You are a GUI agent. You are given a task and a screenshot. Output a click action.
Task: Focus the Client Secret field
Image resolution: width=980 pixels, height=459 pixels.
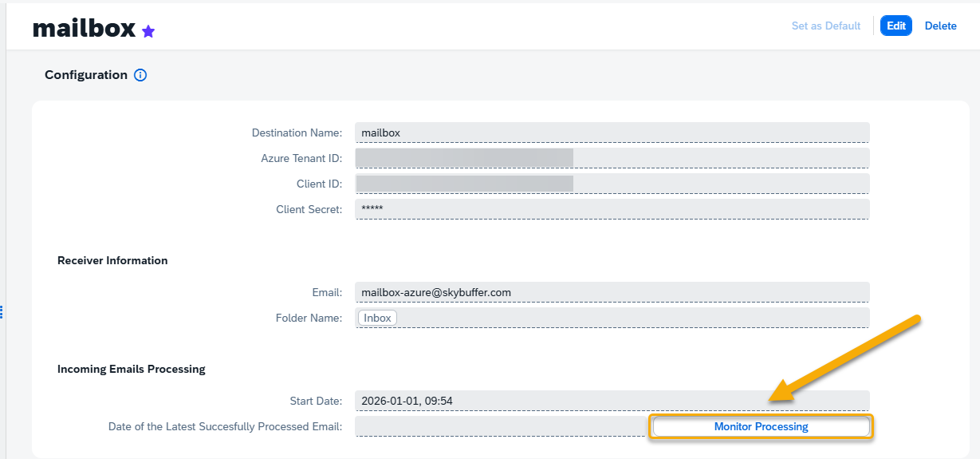pyautogui.click(x=612, y=209)
